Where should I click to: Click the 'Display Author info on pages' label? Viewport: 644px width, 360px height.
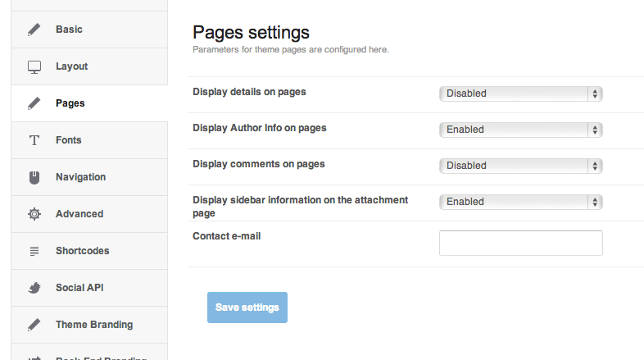tap(260, 128)
